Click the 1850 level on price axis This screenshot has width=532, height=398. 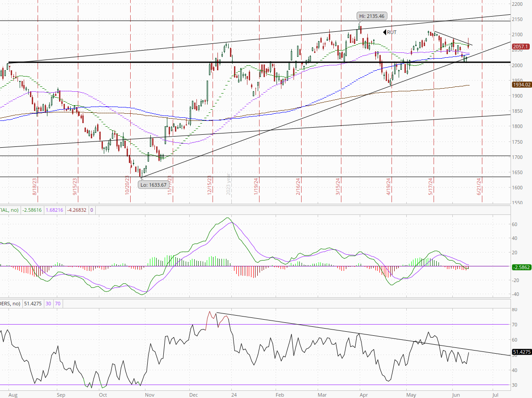[x=517, y=111]
